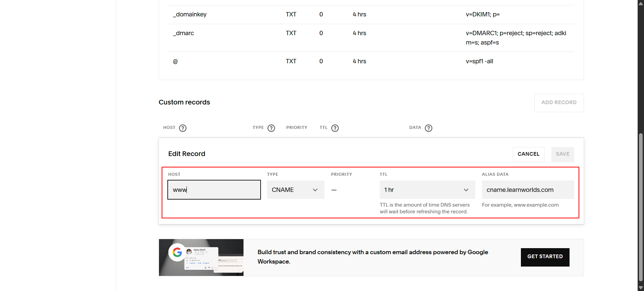Click the PRIORITY column header
Screen dimensions: 644x291
297,128
